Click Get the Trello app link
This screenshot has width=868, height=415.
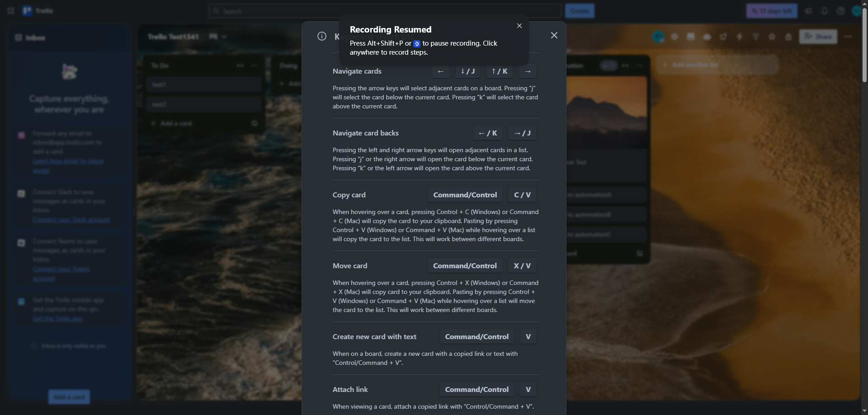57,319
